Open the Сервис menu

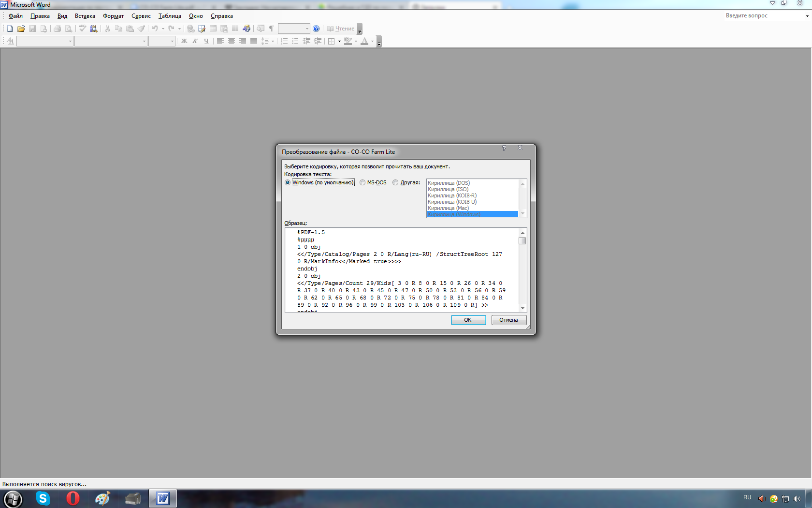(141, 16)
